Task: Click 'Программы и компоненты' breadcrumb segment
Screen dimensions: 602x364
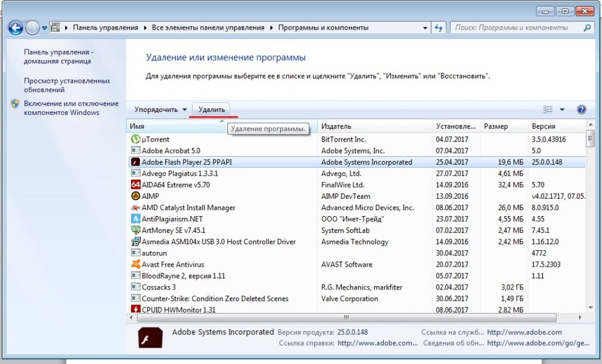Action: point(323,27)
